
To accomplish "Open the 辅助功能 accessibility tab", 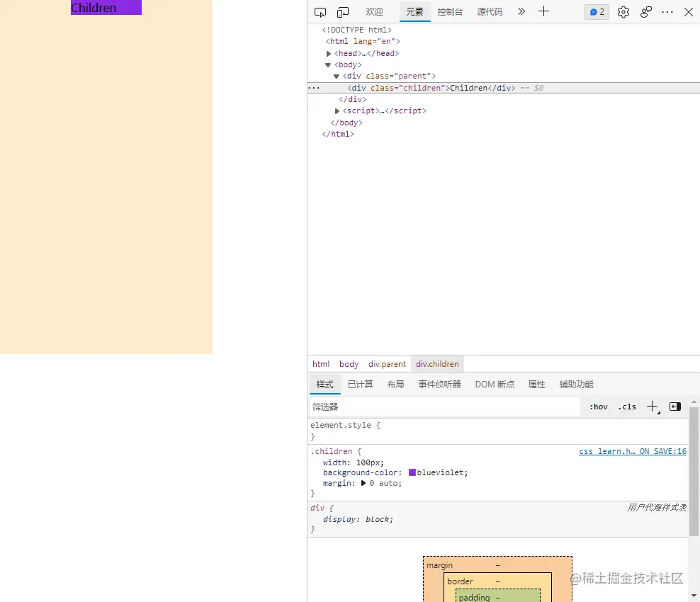I will [576, 385].
